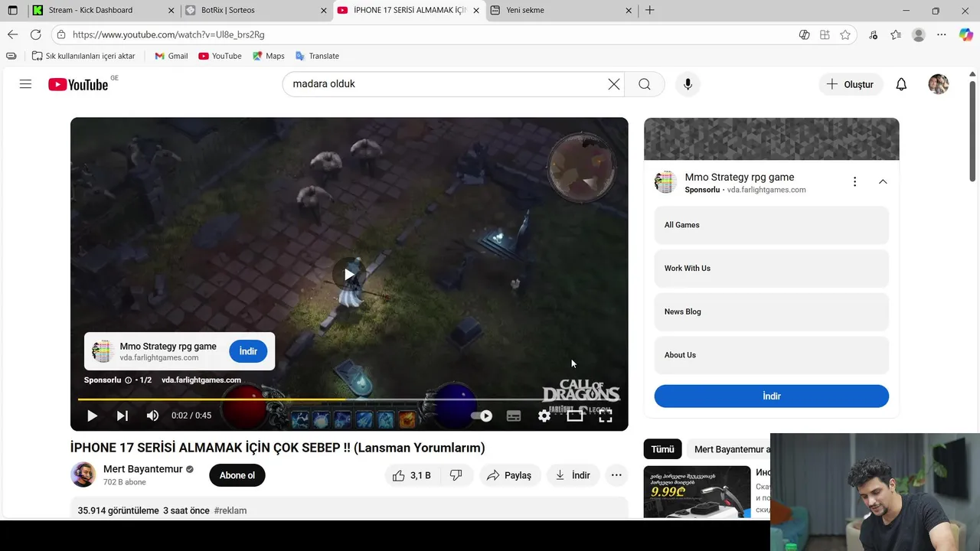980x551 pixels.
Task: Switch player to theater mode
Action: click(x=575, y=416)
